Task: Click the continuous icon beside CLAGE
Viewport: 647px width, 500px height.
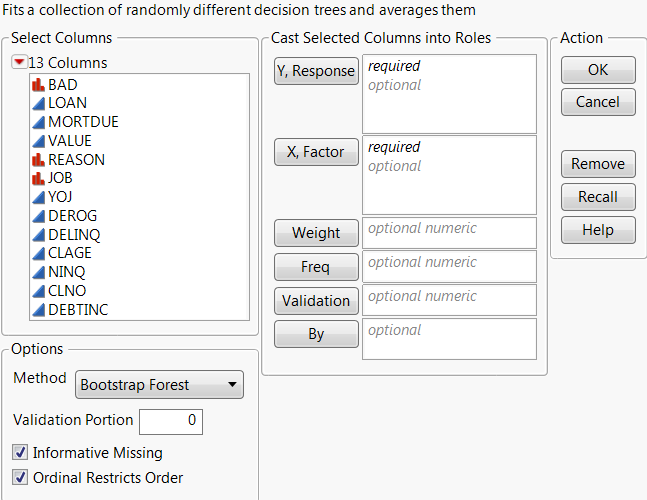Action: [x=38, y=254]
